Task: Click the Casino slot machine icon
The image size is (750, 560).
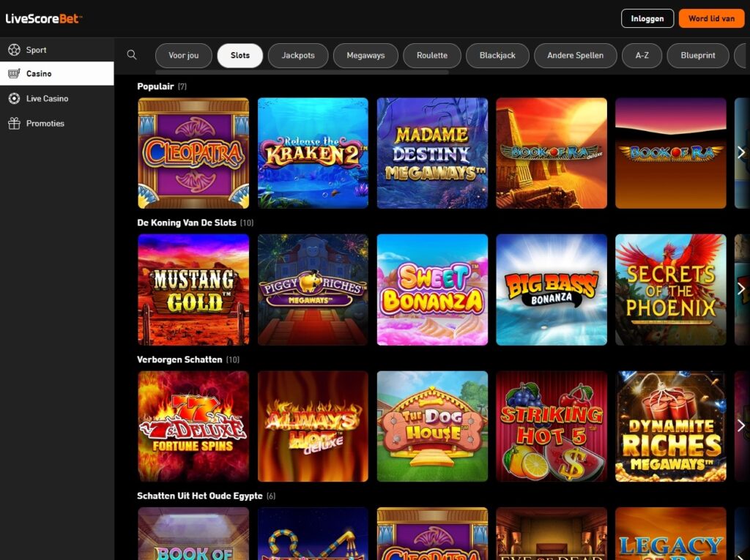Action: point(15,74)
